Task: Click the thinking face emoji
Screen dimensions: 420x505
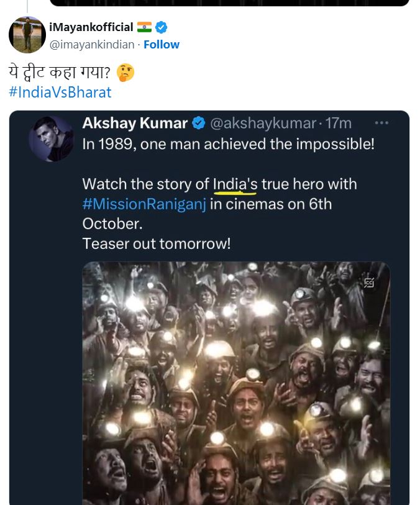Action: coord(126,73)
